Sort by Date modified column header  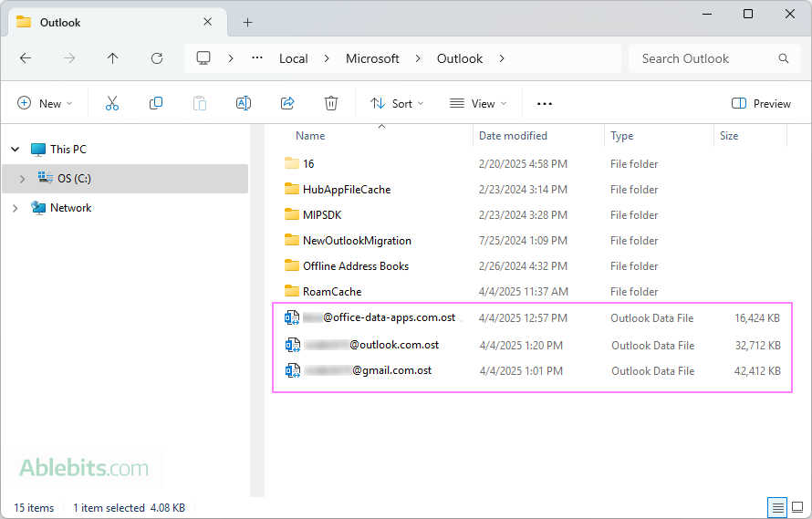click(x=513, y=136)
